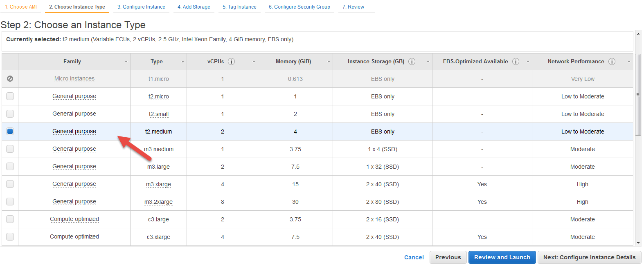Go to the 3. Configure Instance tab

(x=141, y=7)
